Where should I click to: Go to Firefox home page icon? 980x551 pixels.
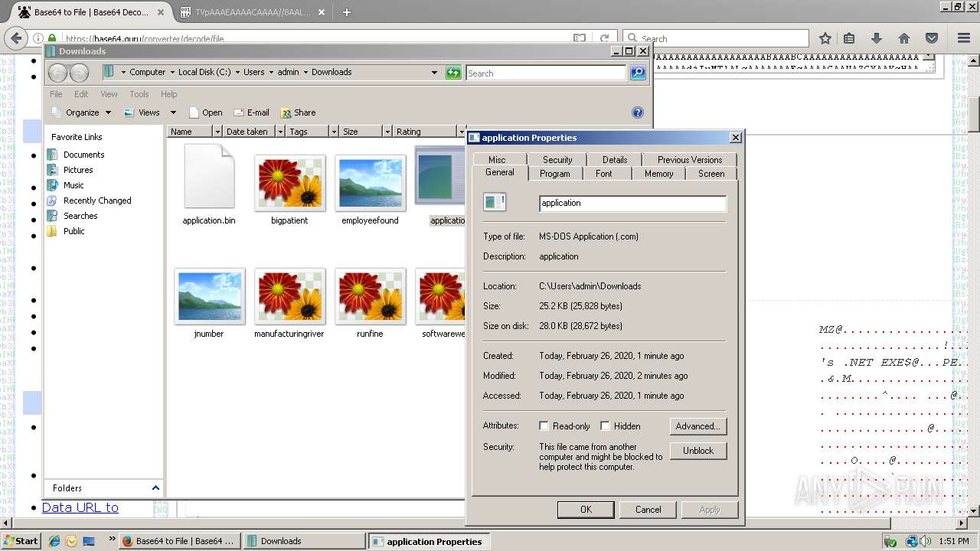tap(904, 38)
